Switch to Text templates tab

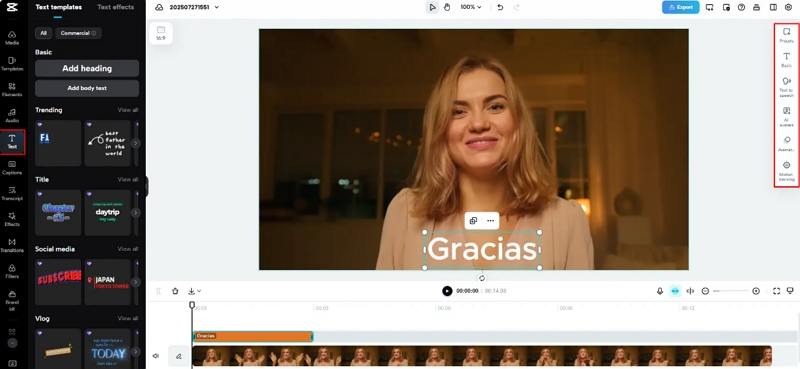(x=59, y=8)
